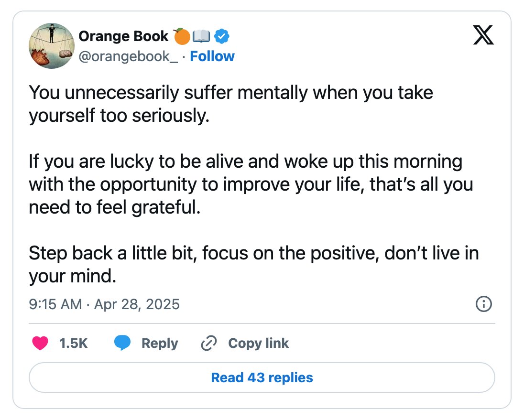Open the Orange Book display name
Image resolution: width=524 pixels, height=420 pixels.
click(x=123, y=36)
